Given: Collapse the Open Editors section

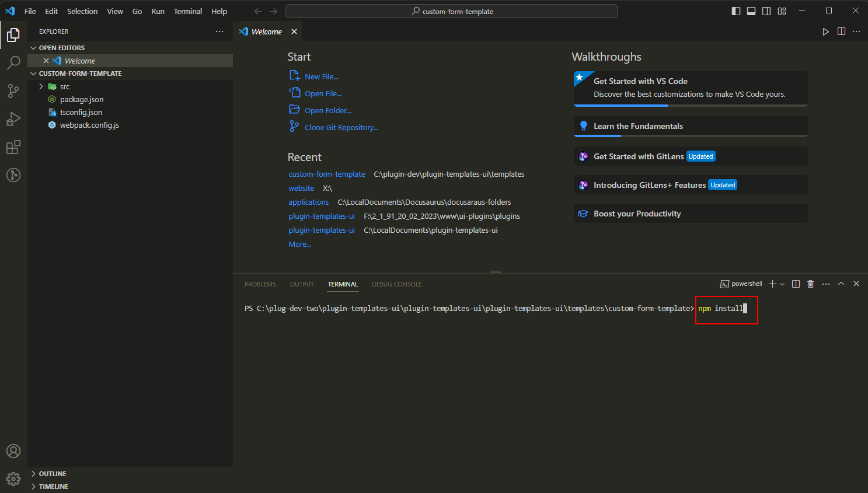Looking at the screenshot, I should coord(130,48).
